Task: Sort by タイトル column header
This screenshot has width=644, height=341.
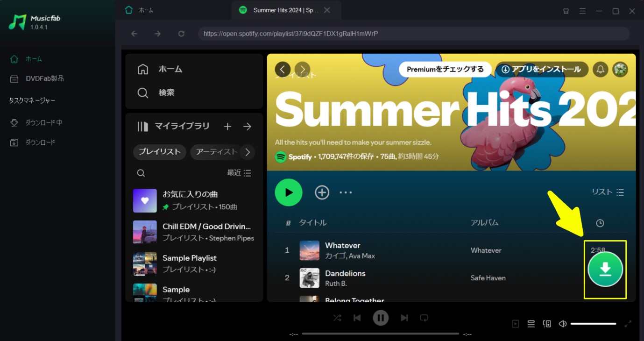Action: (313, 223)
